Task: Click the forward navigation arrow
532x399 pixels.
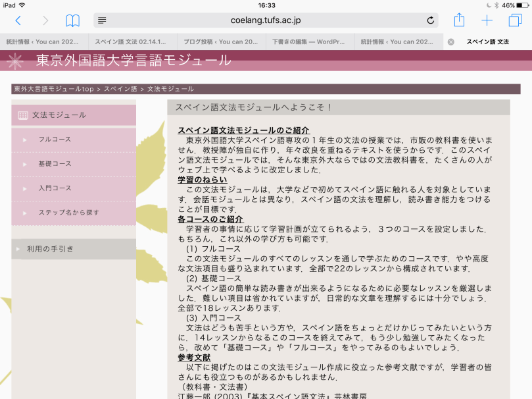Action: click(x=45, y=20)
